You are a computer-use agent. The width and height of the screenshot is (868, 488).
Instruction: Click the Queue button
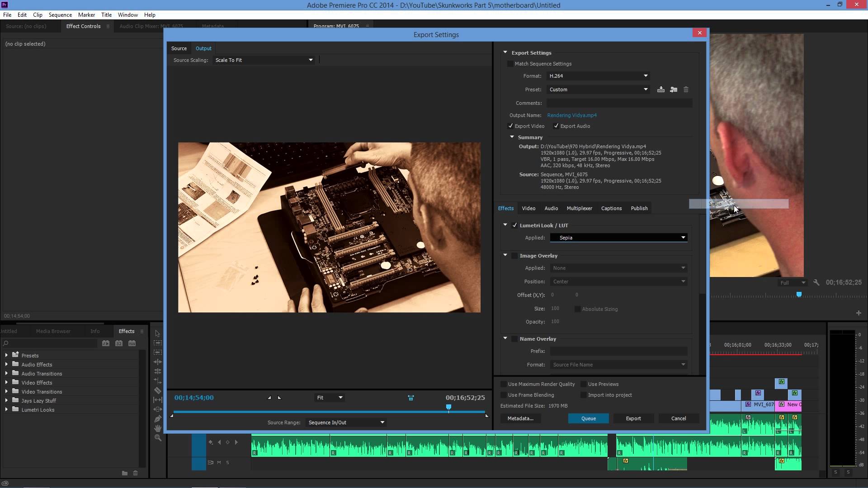tap(588, 418)
